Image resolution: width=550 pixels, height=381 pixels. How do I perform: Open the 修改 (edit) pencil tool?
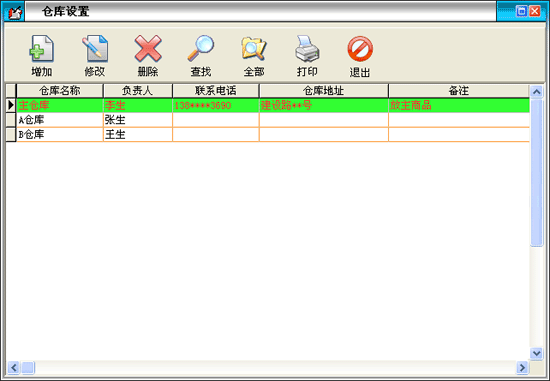[95, 49]
